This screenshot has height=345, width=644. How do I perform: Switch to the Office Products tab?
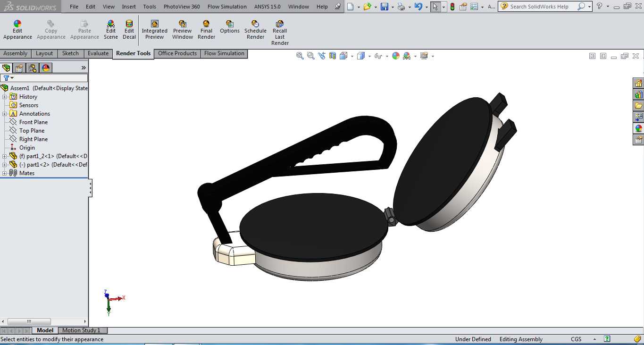(x=177, y=53)
